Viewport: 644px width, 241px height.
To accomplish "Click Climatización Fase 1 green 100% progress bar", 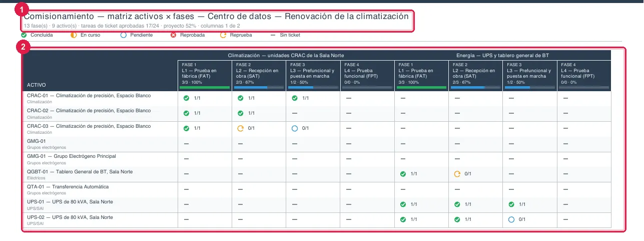I will click(205, 87).
